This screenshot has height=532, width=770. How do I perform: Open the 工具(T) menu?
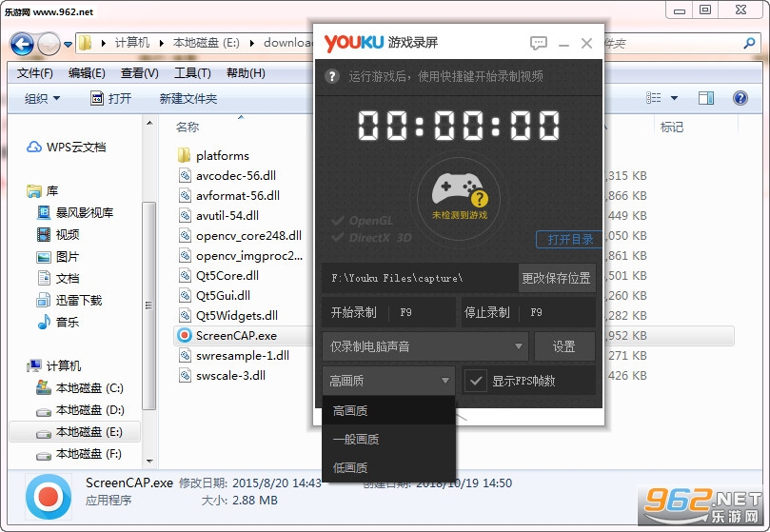[192, 73]
